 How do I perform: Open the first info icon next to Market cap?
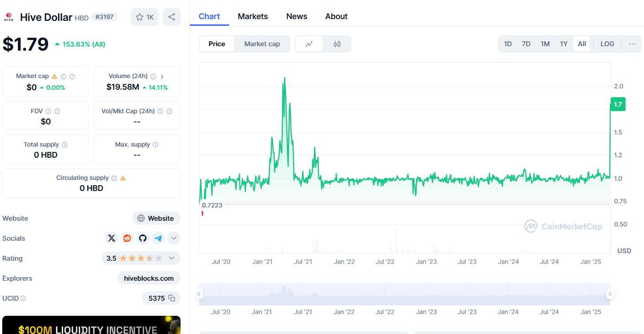click(x=64, y=76)
